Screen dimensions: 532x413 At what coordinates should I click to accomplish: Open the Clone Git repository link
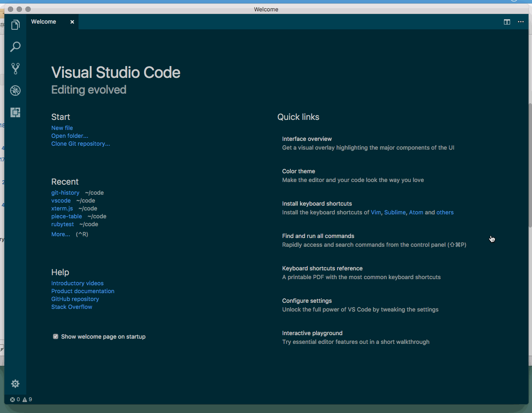click(x=81, y=143)
